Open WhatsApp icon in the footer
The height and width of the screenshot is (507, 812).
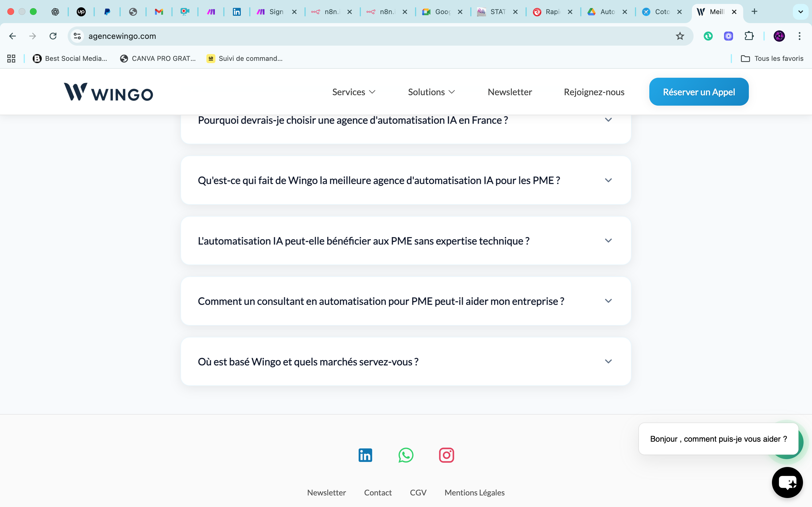406,455
